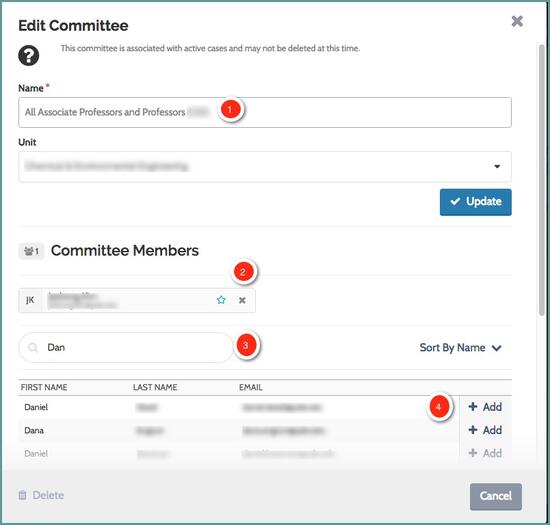The image size is (550, 525).
Task: Click the trash icon next to Delete
Action: pyautogui.click(x=22, y=495)
